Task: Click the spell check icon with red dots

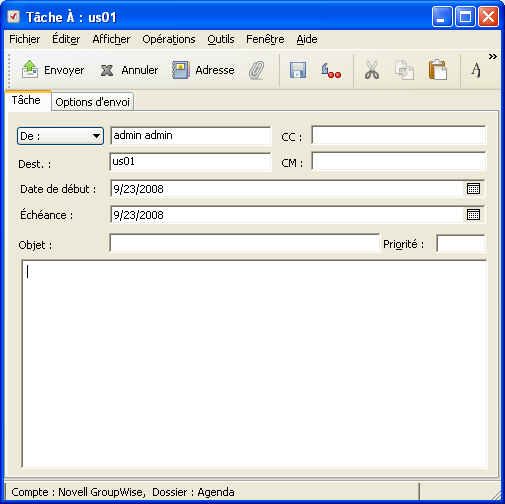Action: (x=331, y=70)
